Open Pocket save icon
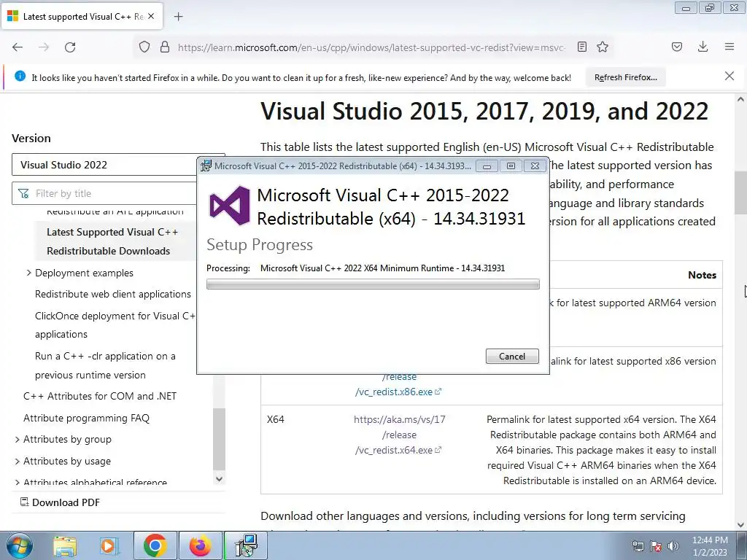Viewport: 747px width, 560px height. click(x=677, y=47)
